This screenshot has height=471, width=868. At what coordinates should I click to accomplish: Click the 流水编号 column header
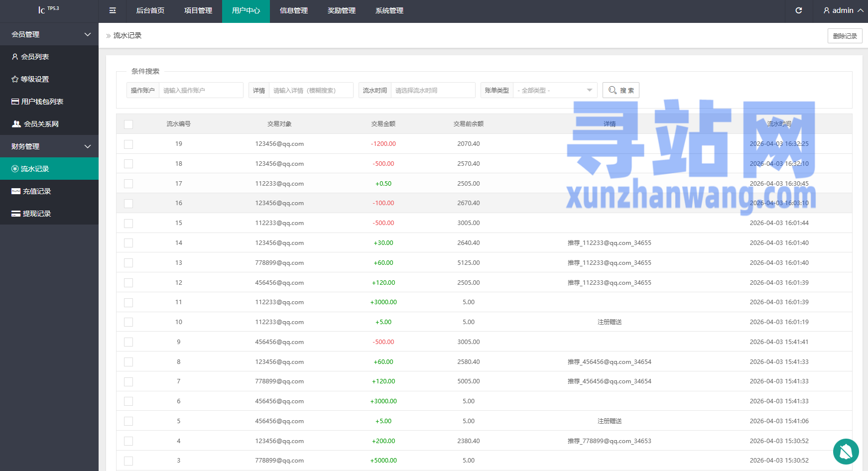tap(179, 124)
